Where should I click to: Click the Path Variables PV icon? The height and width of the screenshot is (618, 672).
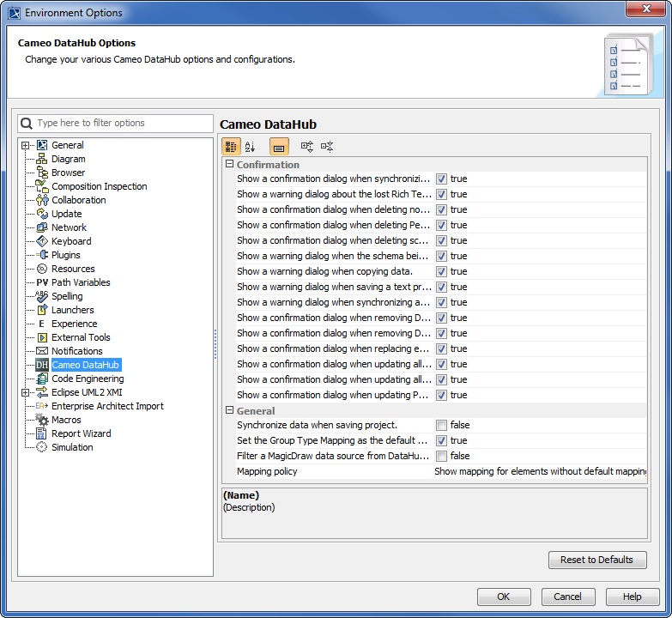point(41,282)
